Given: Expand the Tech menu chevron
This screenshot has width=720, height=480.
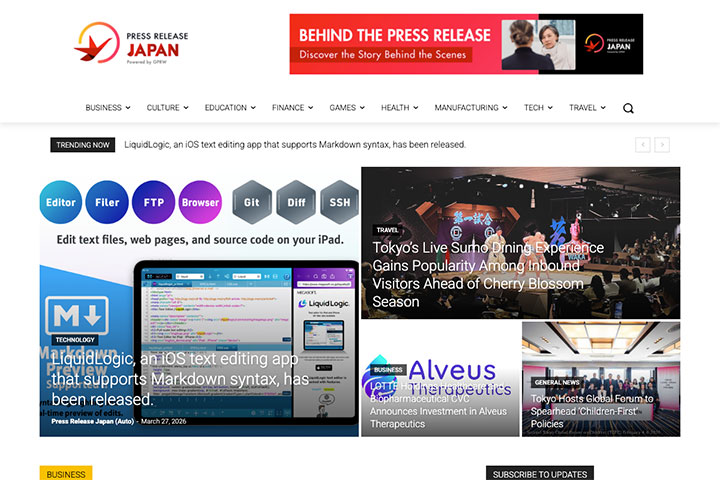Looking at the screenshot, I should pos(550,107).
